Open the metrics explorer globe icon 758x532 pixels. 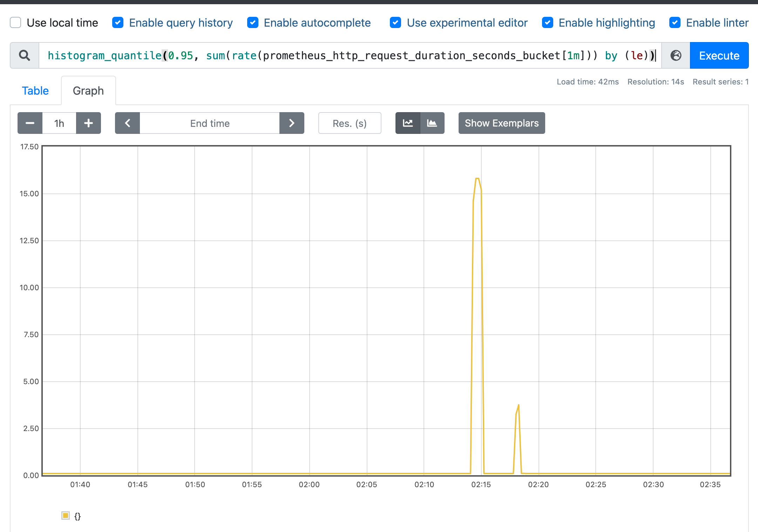coord(676,55)
